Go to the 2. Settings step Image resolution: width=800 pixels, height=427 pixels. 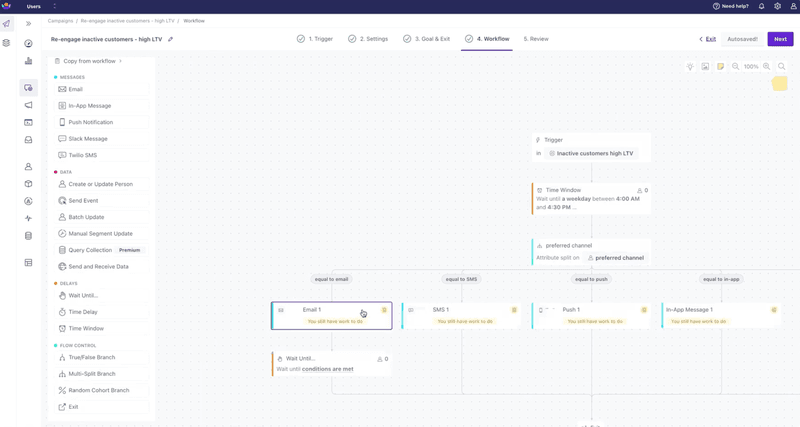point(368,39)
